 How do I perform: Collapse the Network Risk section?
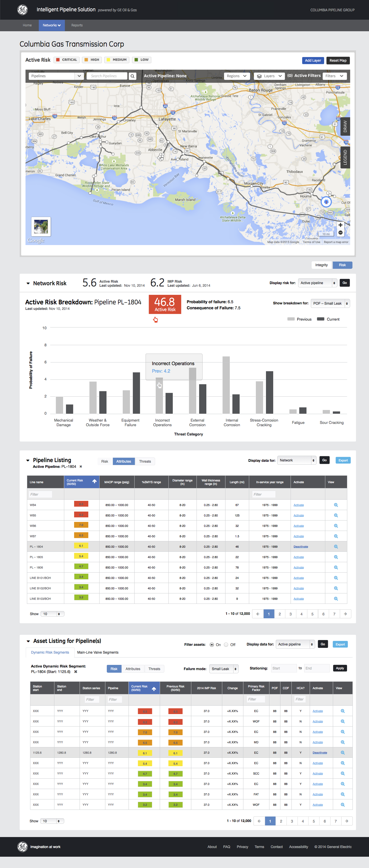click(28, 283)
